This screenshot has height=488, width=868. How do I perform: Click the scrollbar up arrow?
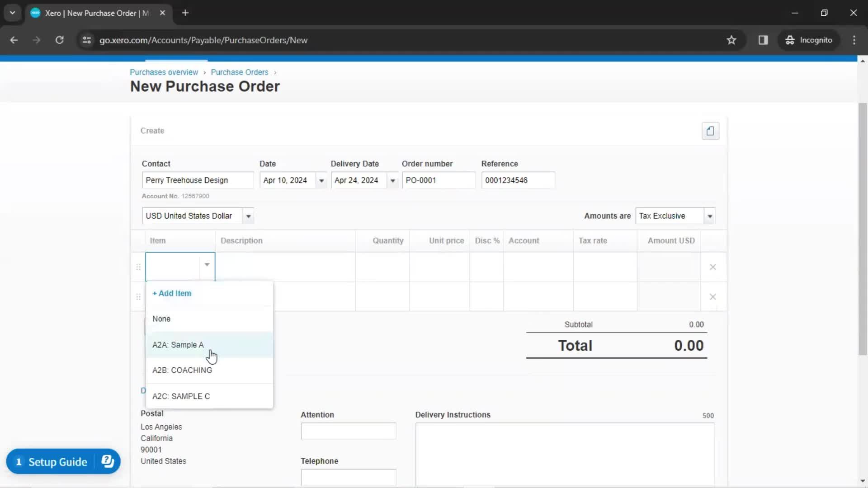point(863,61)
